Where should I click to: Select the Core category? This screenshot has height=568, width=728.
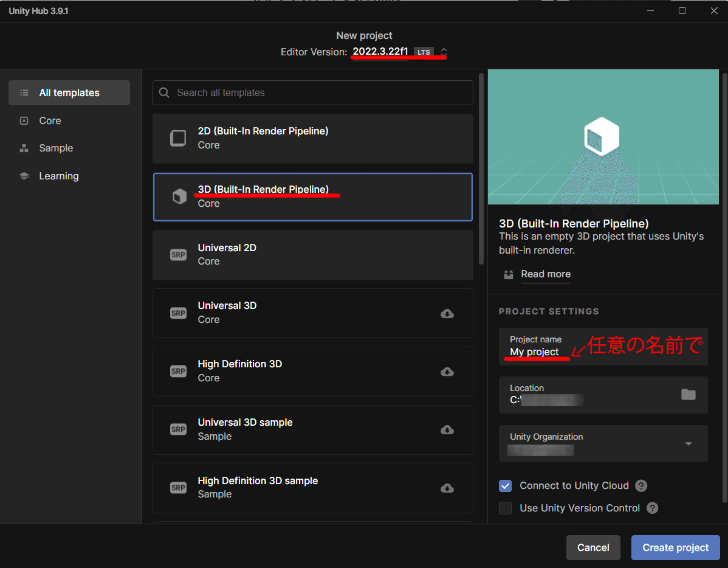coord(69,121)
